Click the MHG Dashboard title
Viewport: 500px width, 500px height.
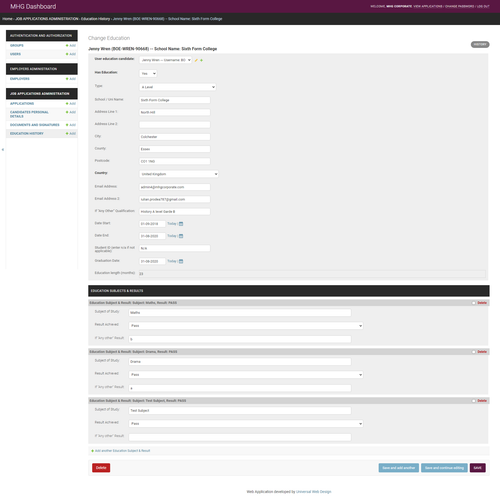click(x=33, y=7)
